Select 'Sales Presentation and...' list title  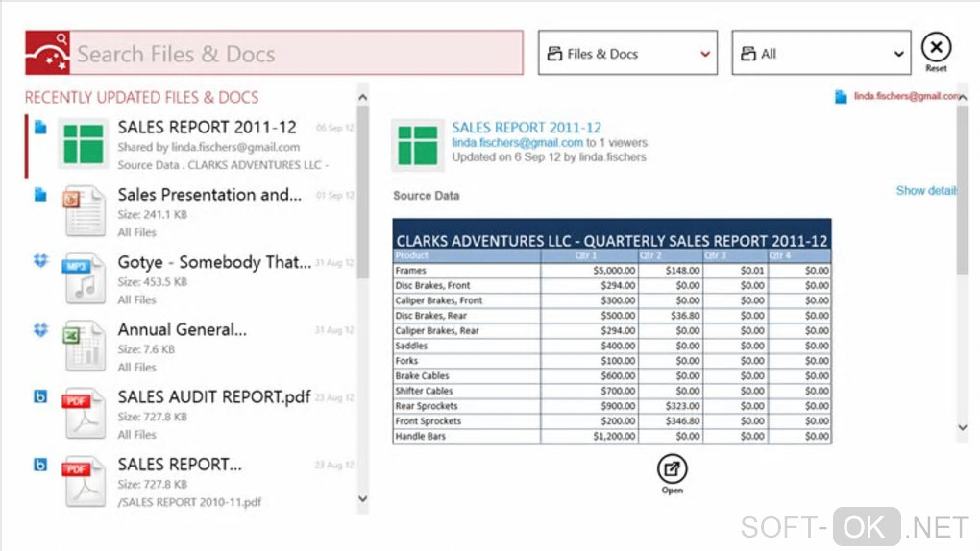coord(209,195)
